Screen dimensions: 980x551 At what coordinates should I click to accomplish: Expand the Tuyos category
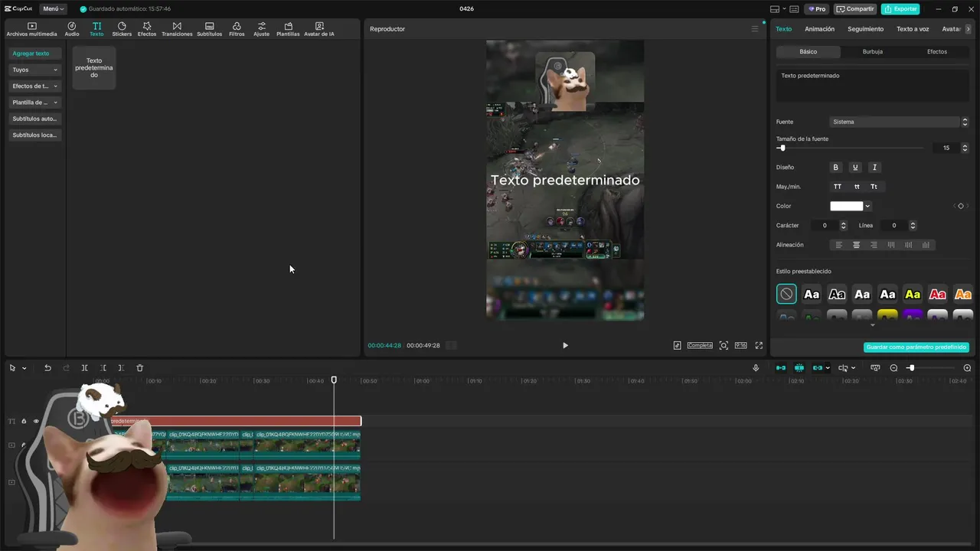(x=35, y=70)
